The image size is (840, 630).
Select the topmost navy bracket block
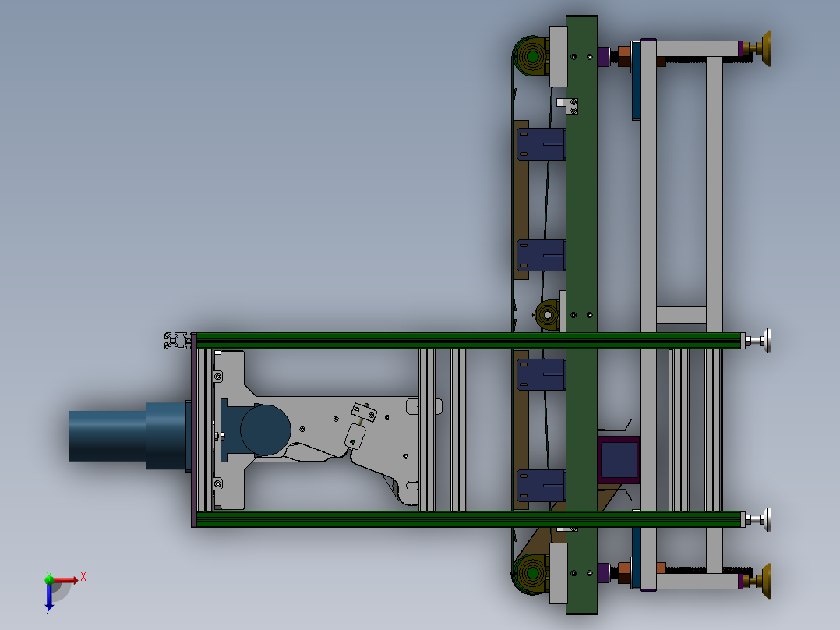click(541, 144)
